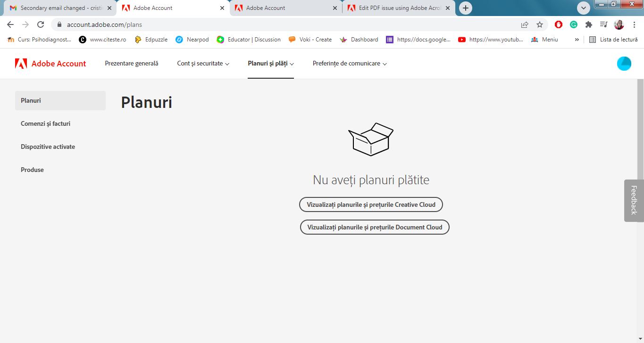Viewport: 644px width, 343px height.
Task: Click Vizualizați planurile și prețurile Creative Cloud
Action: coord(370,204)
